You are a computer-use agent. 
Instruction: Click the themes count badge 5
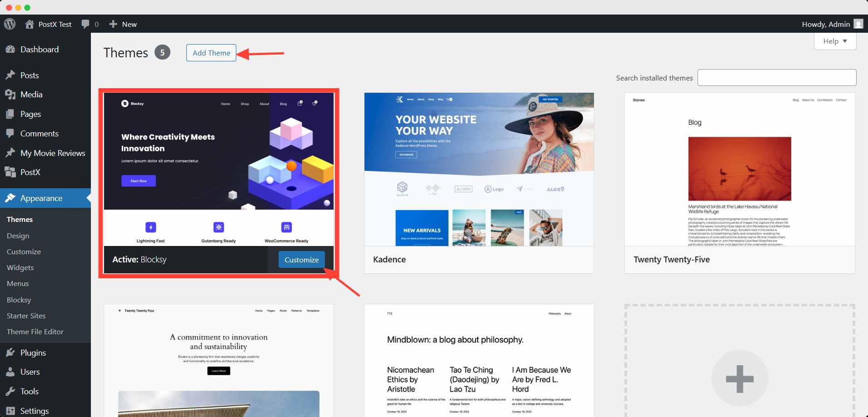point(162,52)
